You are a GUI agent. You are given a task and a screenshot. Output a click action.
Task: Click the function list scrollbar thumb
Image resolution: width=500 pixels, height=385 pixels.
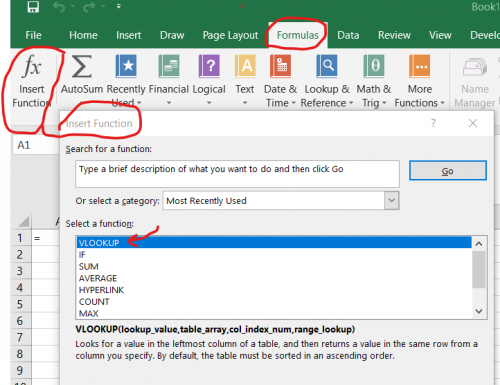(x=479, y=269)
